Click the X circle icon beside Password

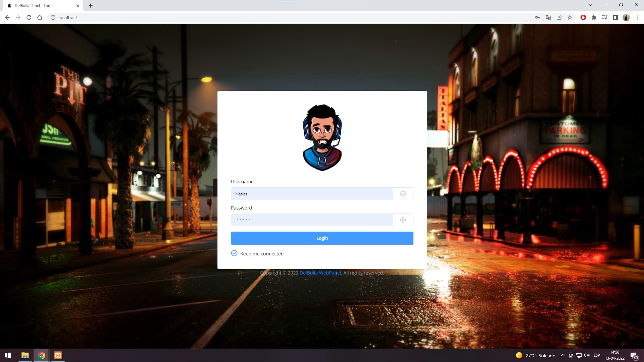(403, 220)
